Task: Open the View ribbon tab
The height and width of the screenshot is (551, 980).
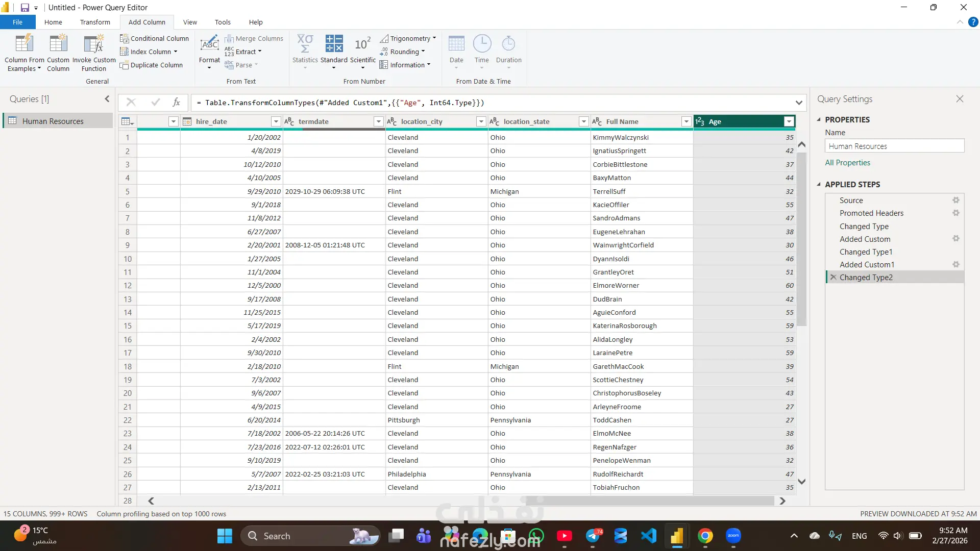Action: 190,22
